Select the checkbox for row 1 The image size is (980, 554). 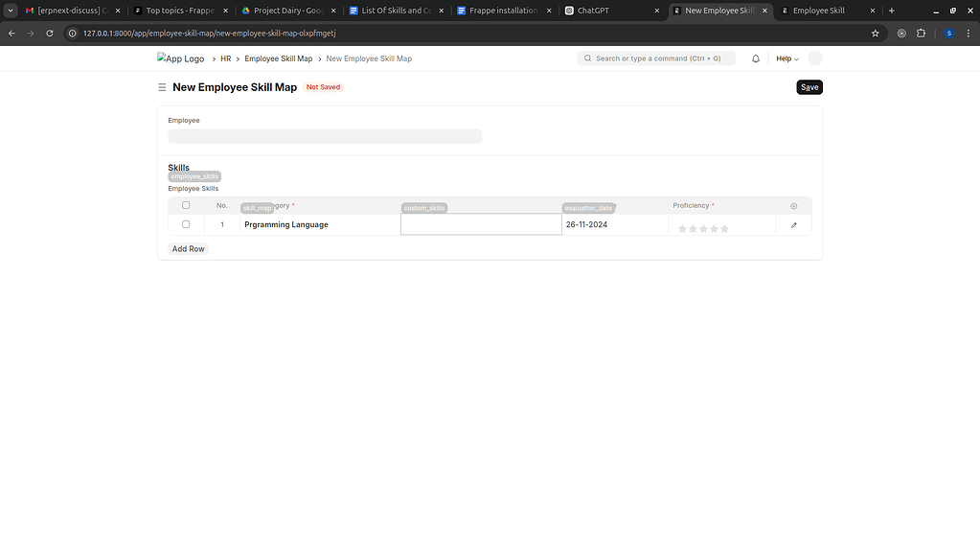(x=185, y=224)
